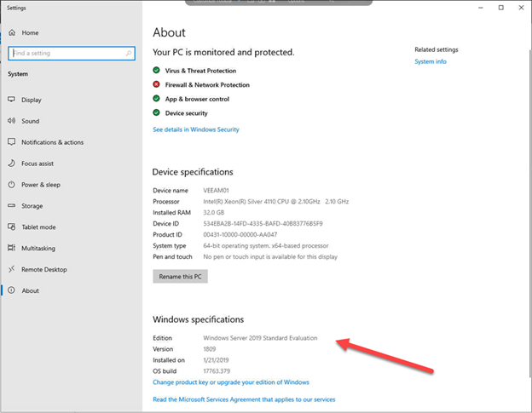Click the About info icon

coord(12,290)
